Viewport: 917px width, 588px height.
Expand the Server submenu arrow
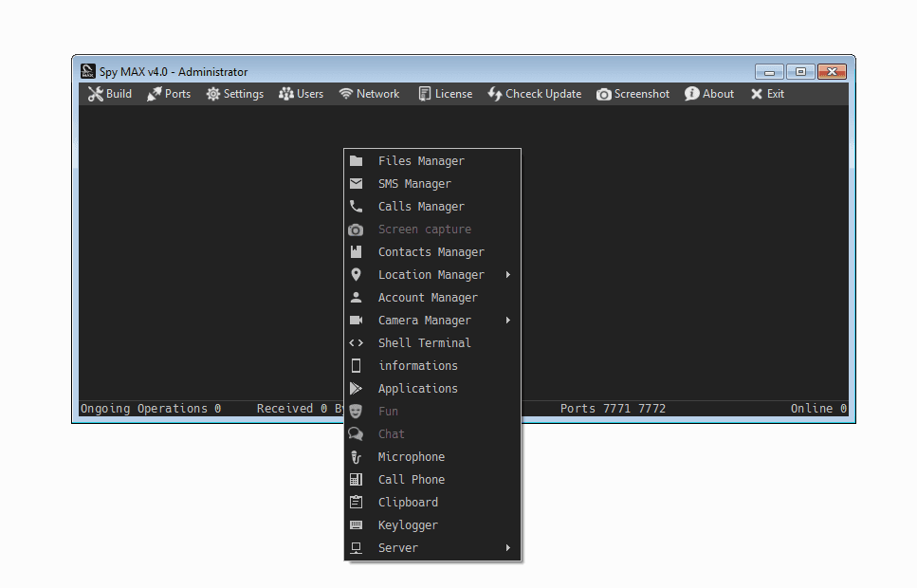pos(508,548)
